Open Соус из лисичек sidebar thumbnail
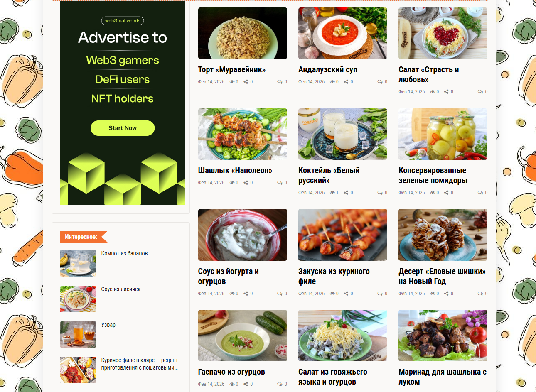Screen dimensions: 536x392 point(78,299)
